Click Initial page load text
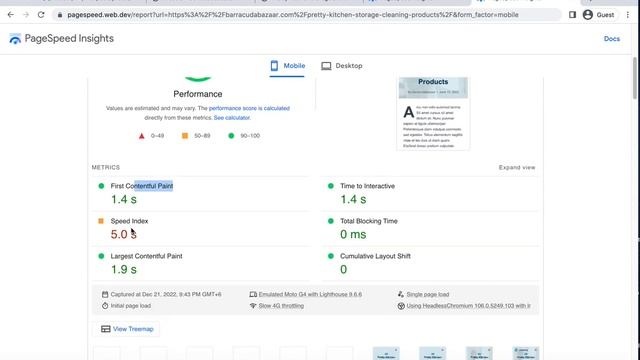Screen dimensions: 640x360 coord(131,306)
